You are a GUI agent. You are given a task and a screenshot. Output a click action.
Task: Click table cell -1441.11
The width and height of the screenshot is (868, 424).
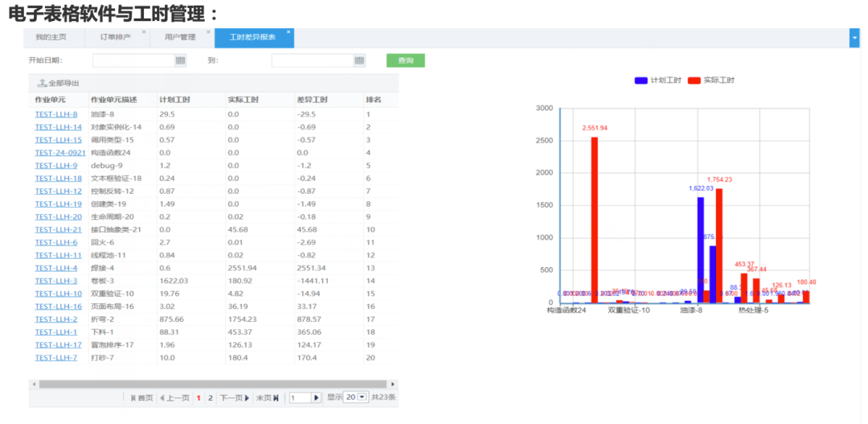click(313, 281)
